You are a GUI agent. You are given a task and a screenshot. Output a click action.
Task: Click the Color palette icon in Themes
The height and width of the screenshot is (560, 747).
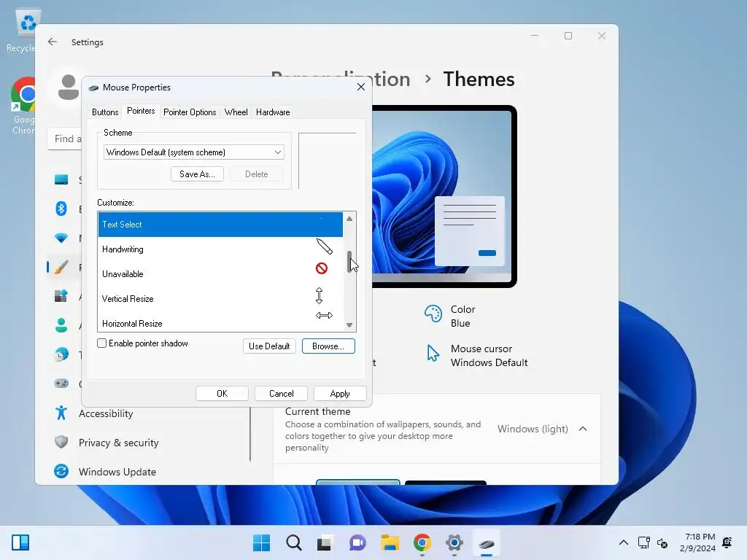pyautogui.click(x=433, y=314)
